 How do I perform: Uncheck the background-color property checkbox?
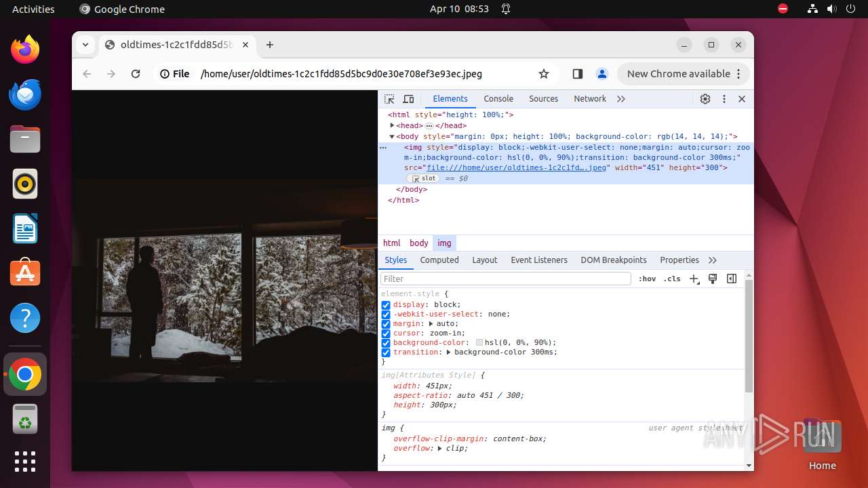(x=386, y=343)
